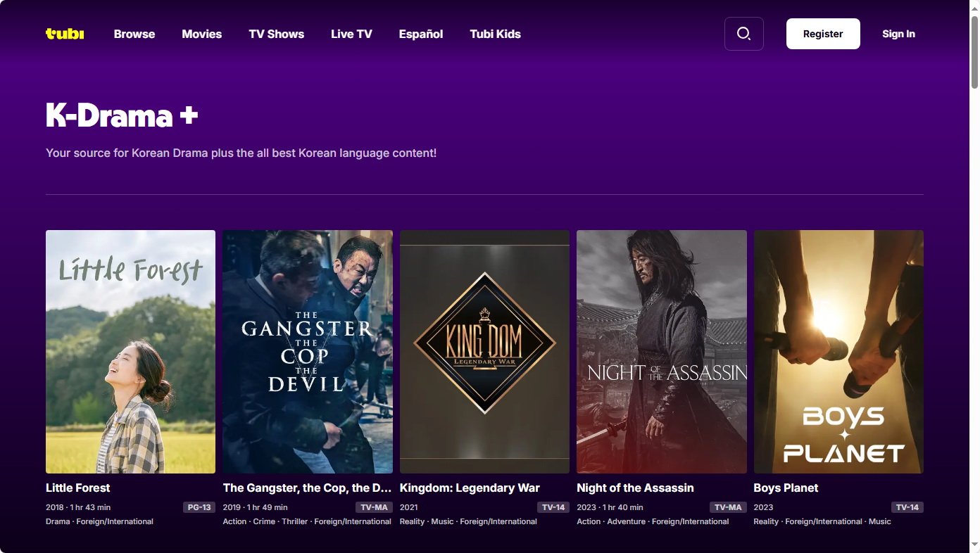Open Live TV from navigation
This screenshot has width=980, height=553.
[x=351, y=34]
